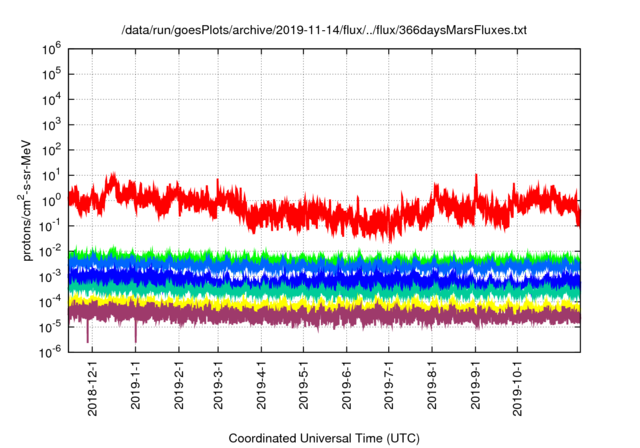Click the 10^6 y-axis tick label
The height and width of the screenshot is (448, 640).
pyautogui.click(x=51, y=50)
